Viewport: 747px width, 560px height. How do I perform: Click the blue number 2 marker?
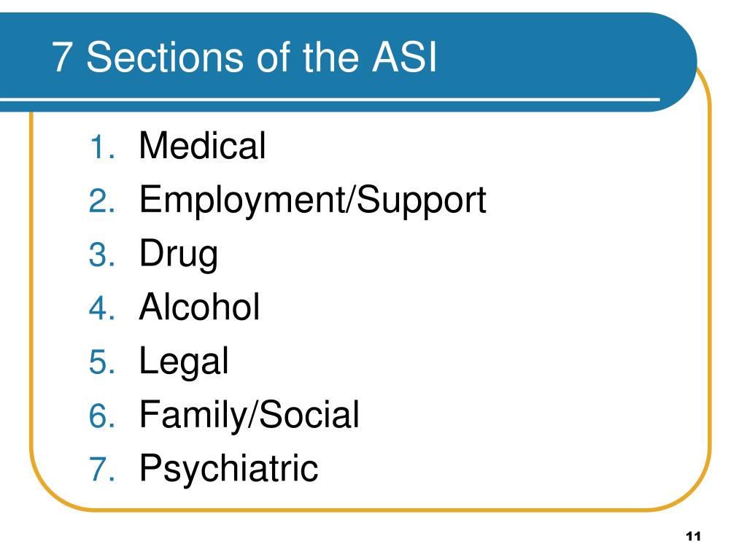pyautogui.click(x=102, y=201)
